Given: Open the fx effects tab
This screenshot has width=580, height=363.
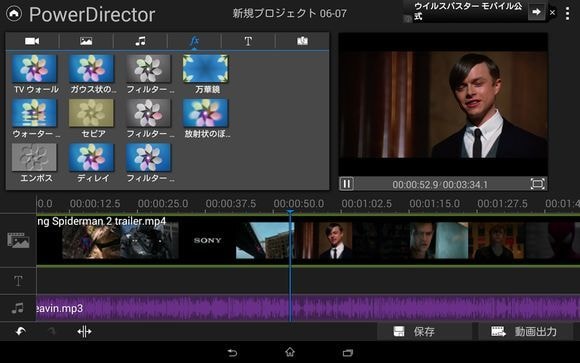Looking at the screenshot, I should [194, 41].
